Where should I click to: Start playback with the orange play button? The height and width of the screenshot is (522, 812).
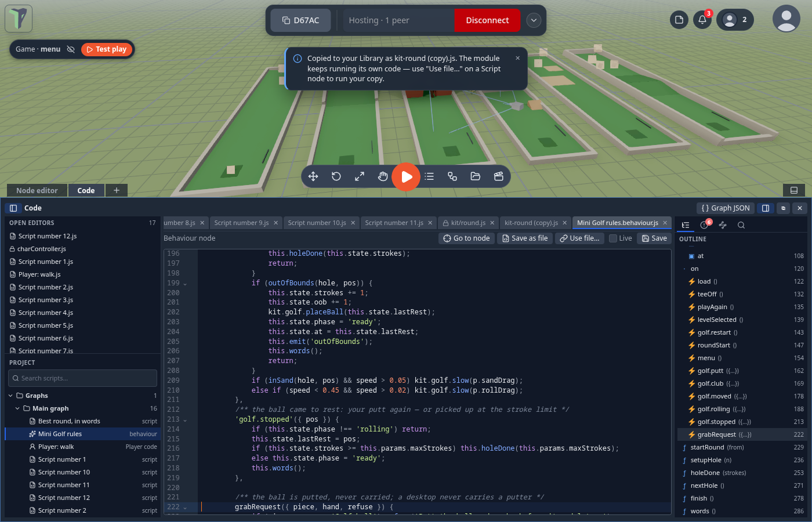click(406, 176)
